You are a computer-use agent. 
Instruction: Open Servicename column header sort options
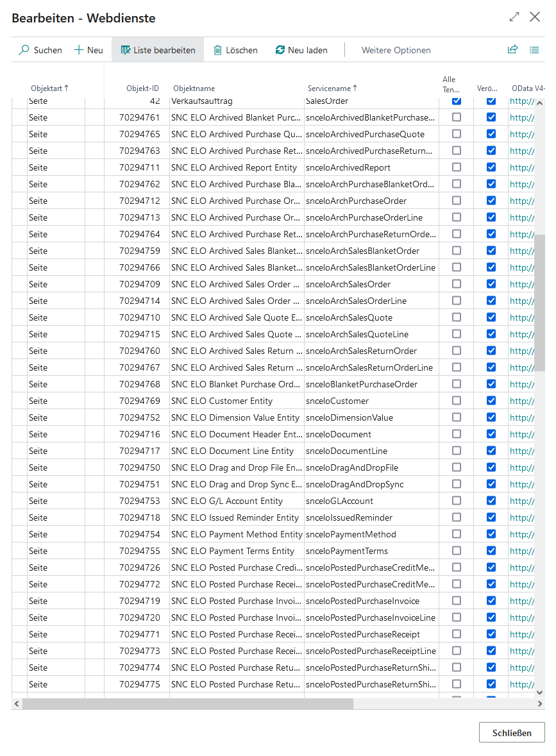(332, 88)
